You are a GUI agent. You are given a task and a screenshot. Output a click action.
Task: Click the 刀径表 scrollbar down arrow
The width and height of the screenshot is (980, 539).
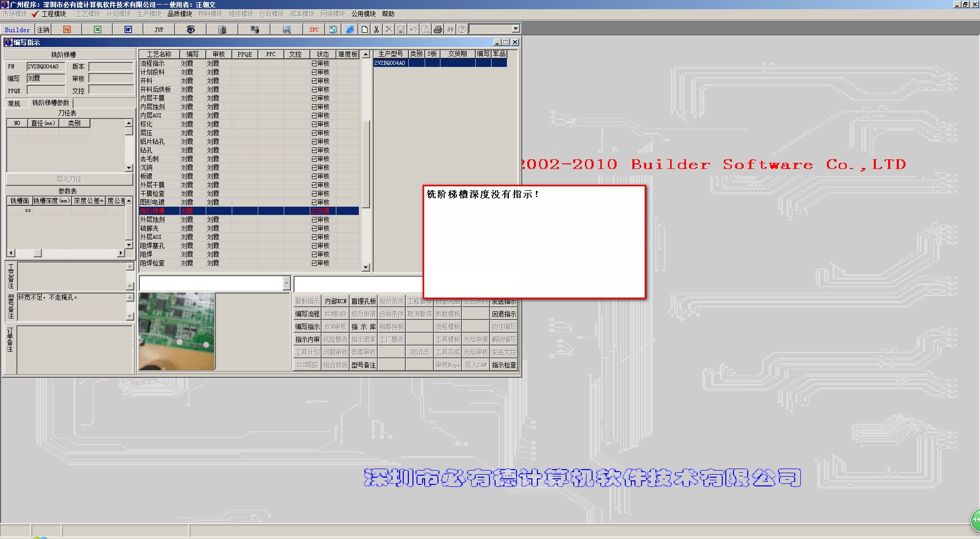tap(129, 167)
